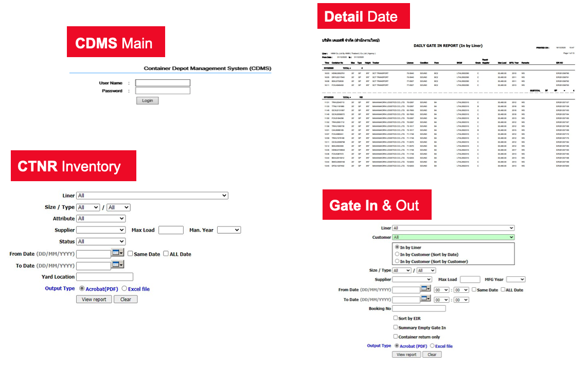Open the Type dropdown in CTNR Inventory
This screenshot has height=368, width=588.
click(x=118, y=207)
